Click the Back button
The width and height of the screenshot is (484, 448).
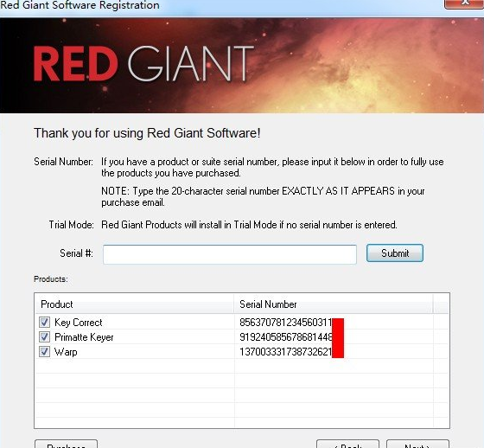[347, 445]
